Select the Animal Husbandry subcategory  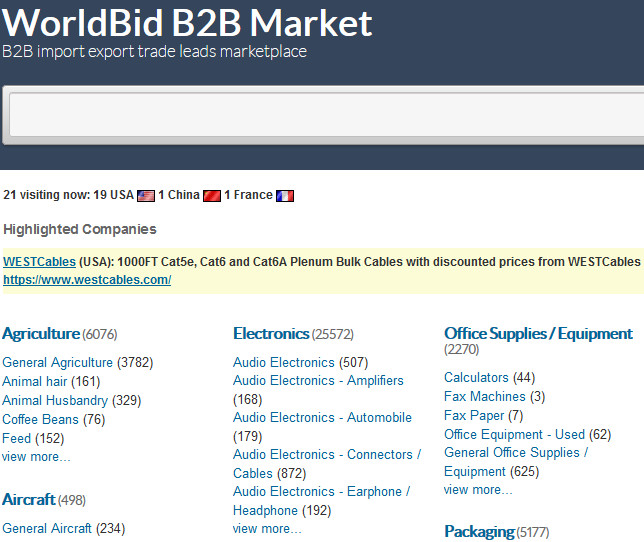click(55, 400)
